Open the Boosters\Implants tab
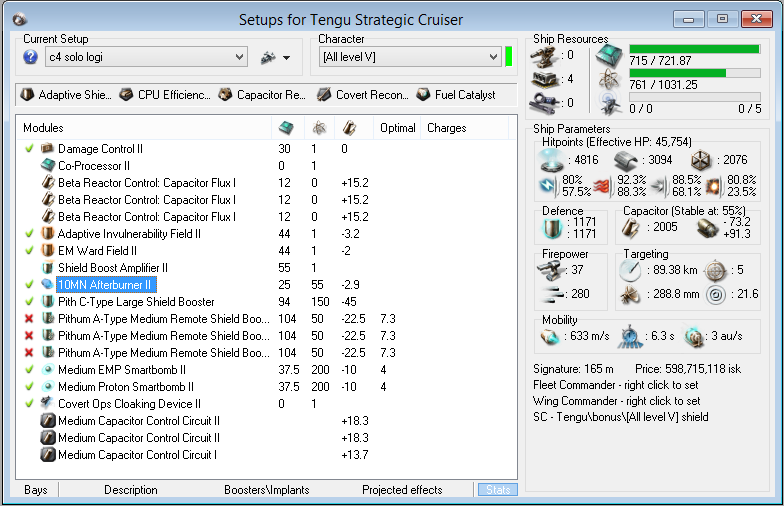The image size is (784, 506). tap(266, 490)
